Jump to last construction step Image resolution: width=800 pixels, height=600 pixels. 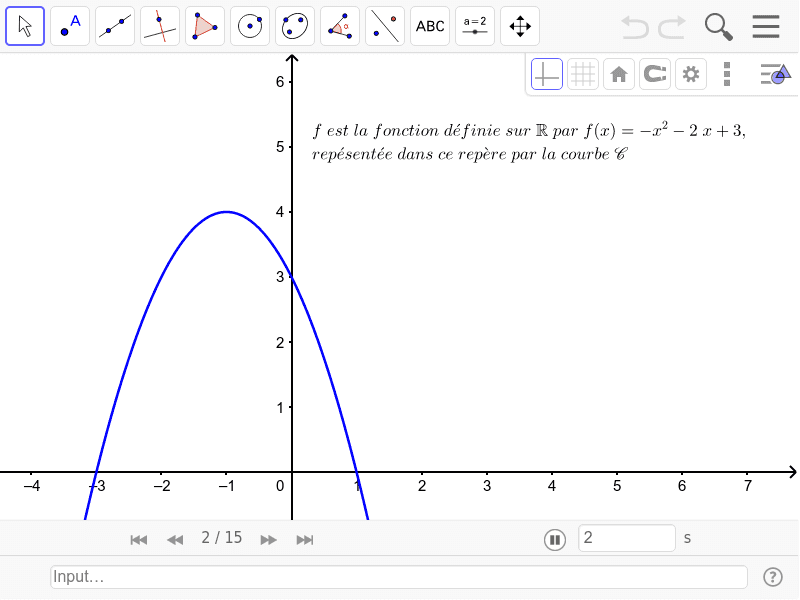tap(305, 540)
